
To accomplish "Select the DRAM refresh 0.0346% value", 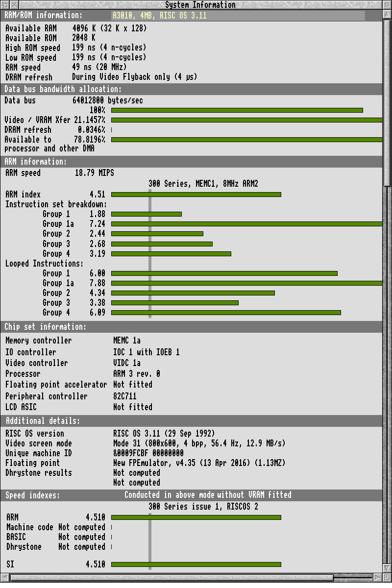I will point(92,130).
